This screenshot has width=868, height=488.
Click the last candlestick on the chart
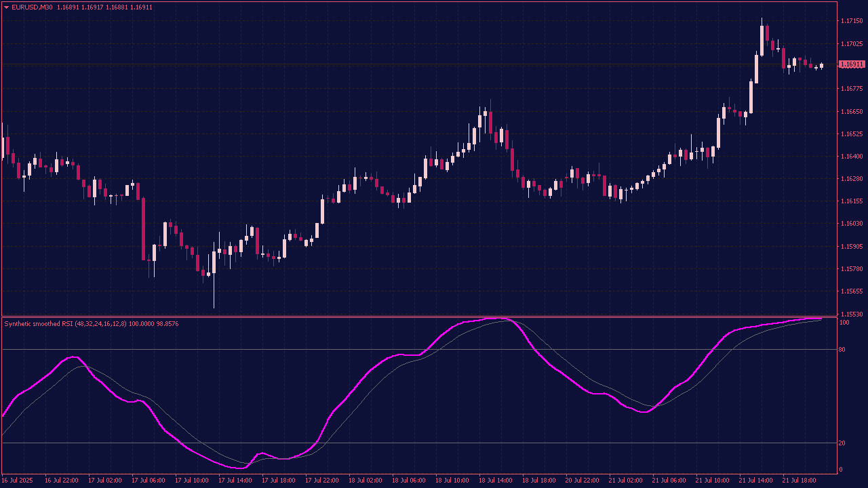pos(821,66)
